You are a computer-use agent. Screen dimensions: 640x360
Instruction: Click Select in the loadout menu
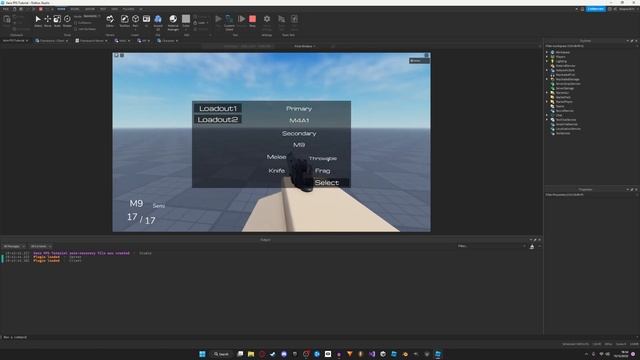point(327,182)
